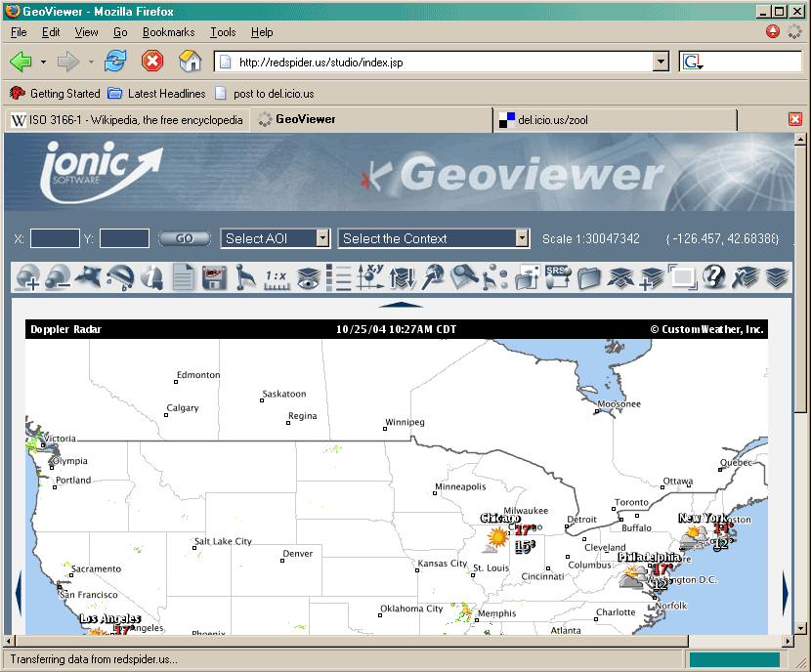Open the SRS coordinate system tool
Screen dimensions: 811x672
pyautogui.click(x=557, y=278)
